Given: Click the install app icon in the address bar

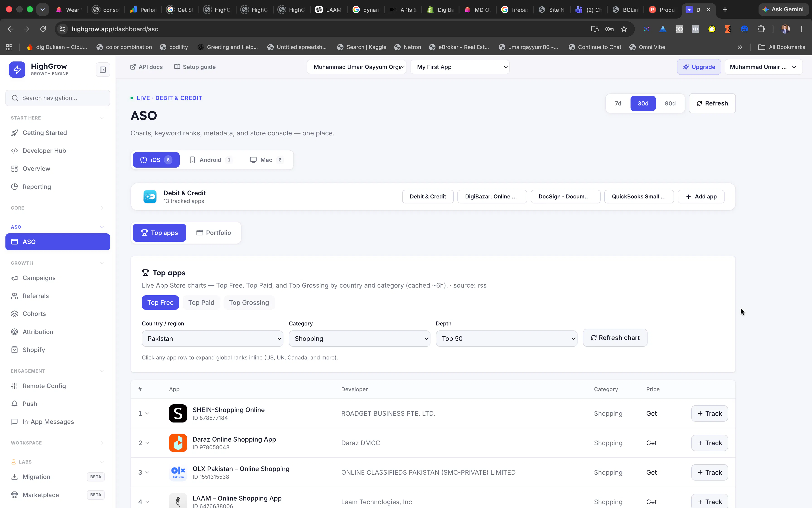Looking at the screenshot, I should pyautogui.click(x=594, y=29).
